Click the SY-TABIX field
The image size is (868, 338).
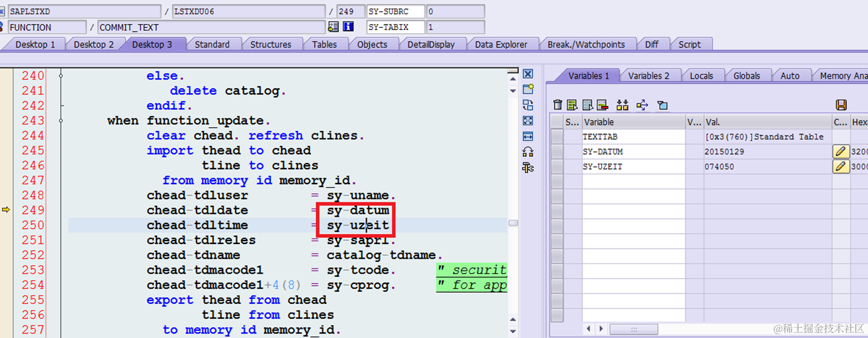click(x=396, y=27)
